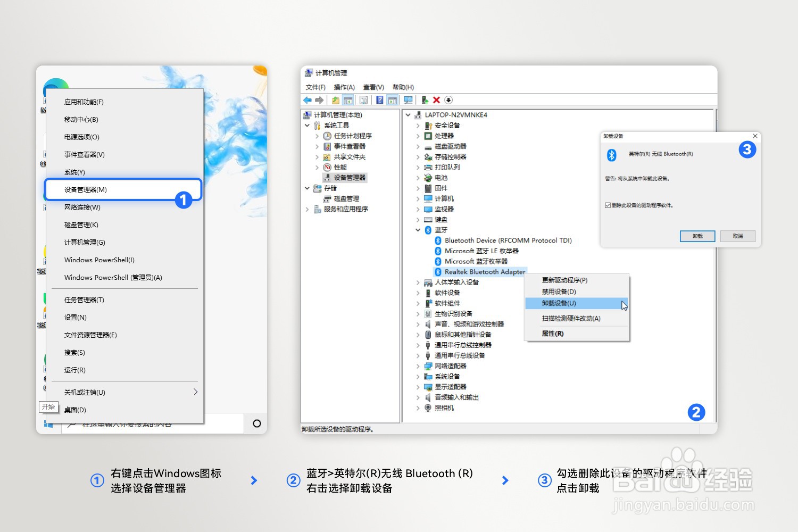Viewport: 798px width, 532px height.
Task: Choose 更新驱动程序(P) in the context menu
Action: [577, 280]
